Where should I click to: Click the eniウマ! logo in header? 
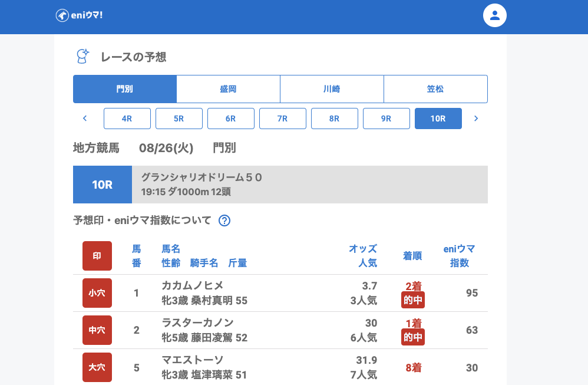(80, 15)
